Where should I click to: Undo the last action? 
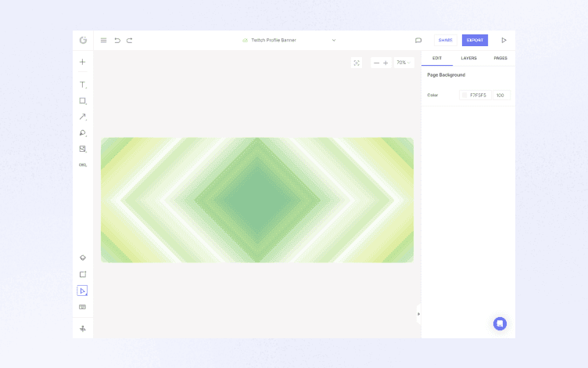pos(117,40)
